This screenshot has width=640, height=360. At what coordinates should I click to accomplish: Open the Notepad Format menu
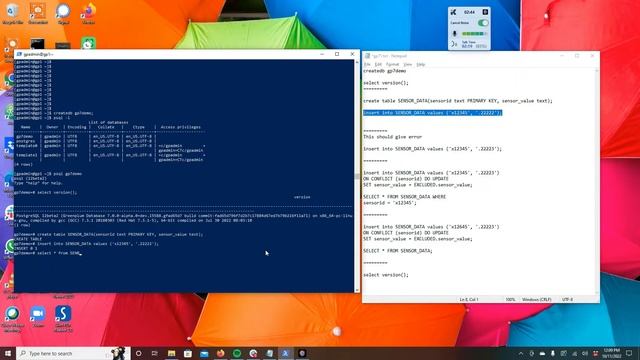tap(392, 64)
